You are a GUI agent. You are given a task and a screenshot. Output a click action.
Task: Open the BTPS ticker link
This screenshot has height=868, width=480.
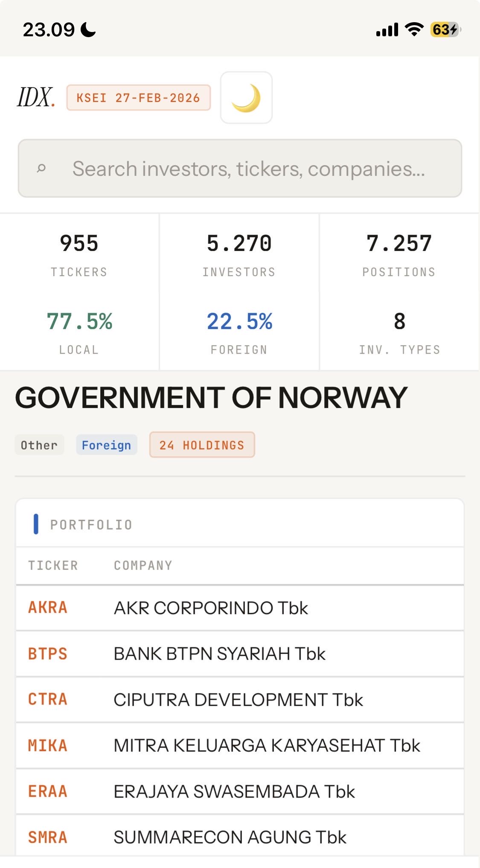click(x=48, y=654)
